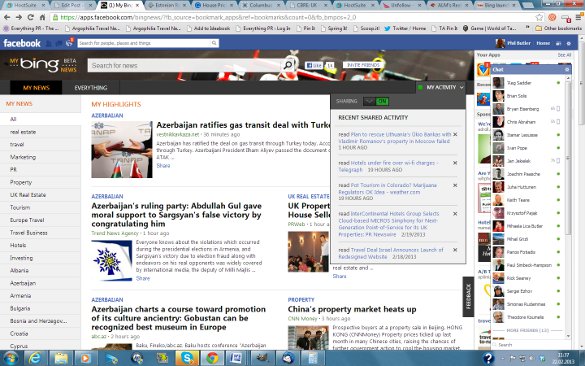Remove the Pot Tourism in Colorado activity entry

click(x=455, y=185)
